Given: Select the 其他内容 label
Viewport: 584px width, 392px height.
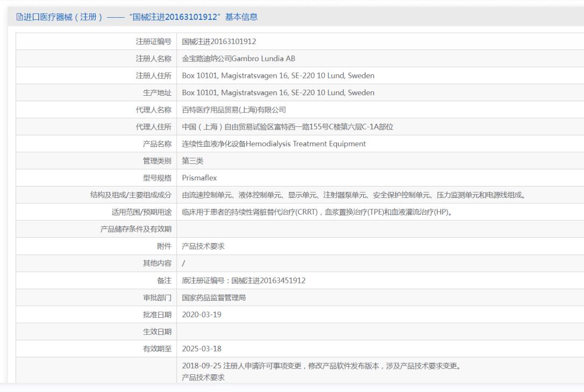Looking at the screenshot, I should (x=157, y=263).
